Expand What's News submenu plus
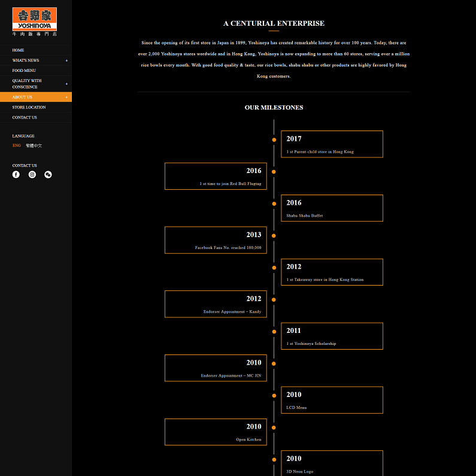This screenshot has width=476, height=476. (66, 60)
